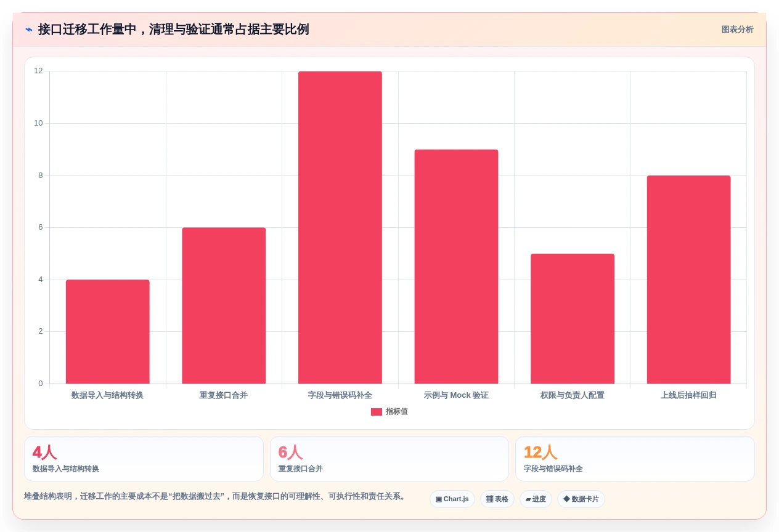
Task: Click the tallest bar 字段与错误码补全
Action: (340, 228)
